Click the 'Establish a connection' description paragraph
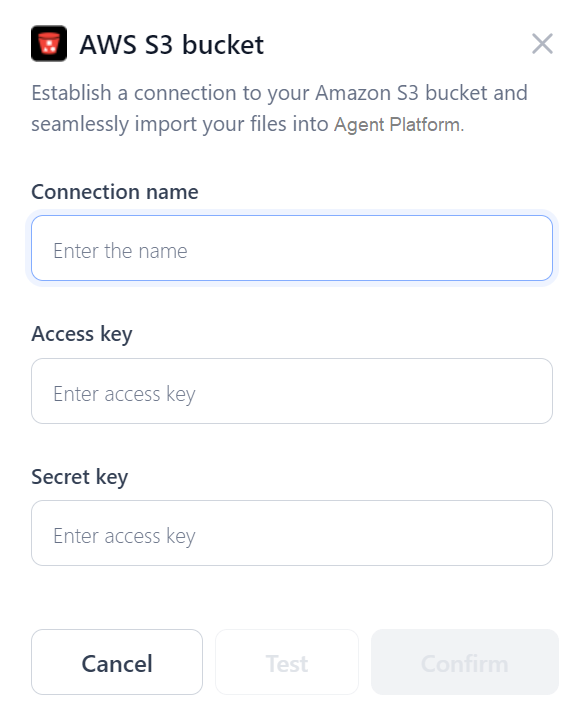Screen dimensions: 578x722 tap(279, 108)
